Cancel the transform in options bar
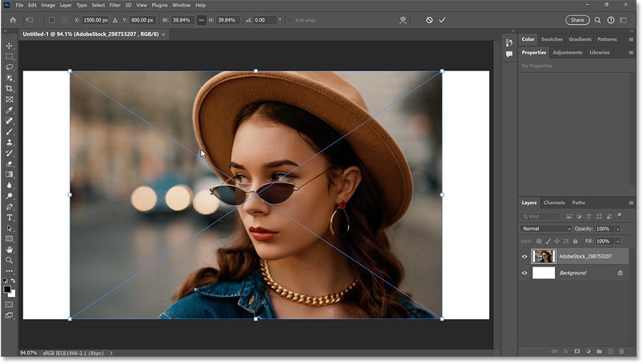Viewport: 643px width, 364px height. coord(428,19)
